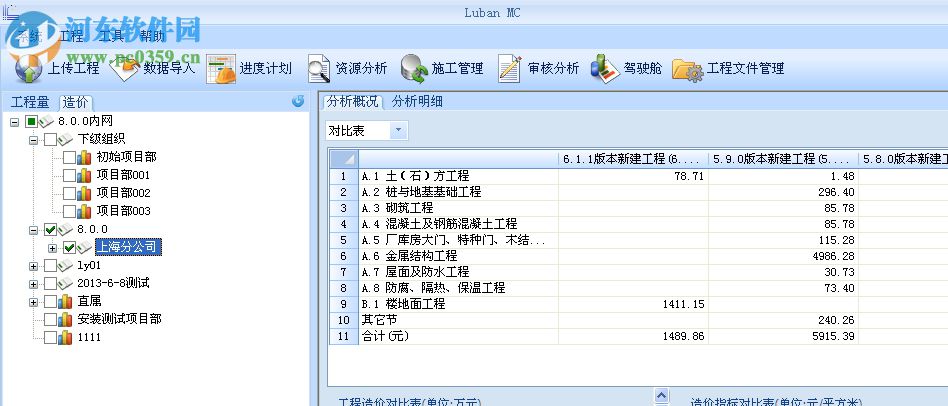Collapse the 8.0.0内网 root node

pos(15,122)
